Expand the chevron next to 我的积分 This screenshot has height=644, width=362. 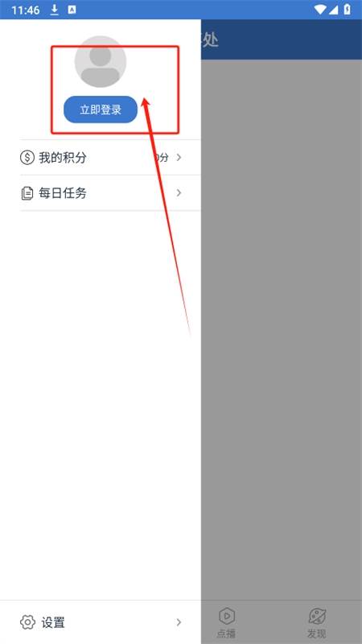pos(179,157)
